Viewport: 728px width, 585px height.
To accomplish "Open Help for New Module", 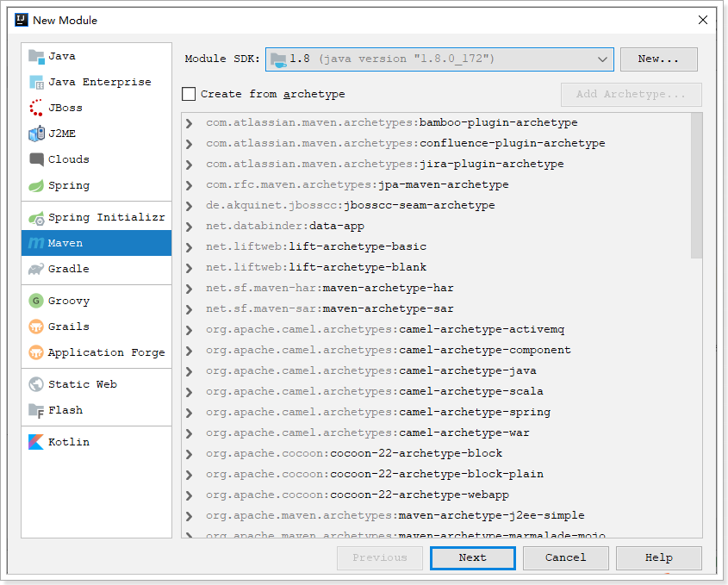I will pos(658,557).
